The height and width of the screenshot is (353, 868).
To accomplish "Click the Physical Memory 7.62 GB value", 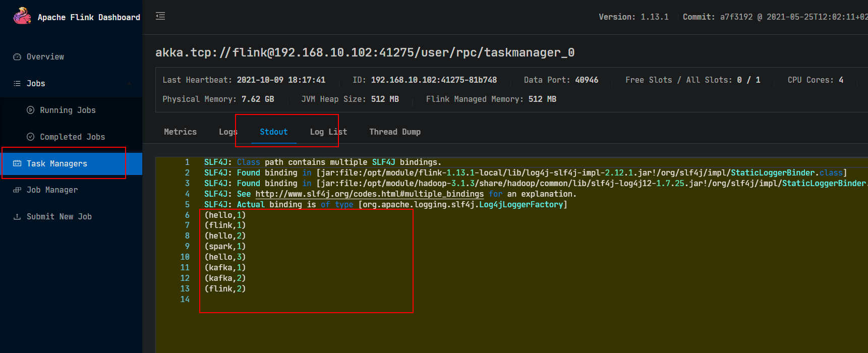I will 258,99.
